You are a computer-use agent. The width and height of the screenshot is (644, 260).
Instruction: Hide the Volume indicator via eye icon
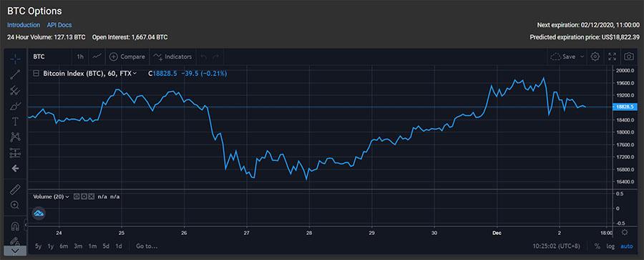tap(77, 197)
